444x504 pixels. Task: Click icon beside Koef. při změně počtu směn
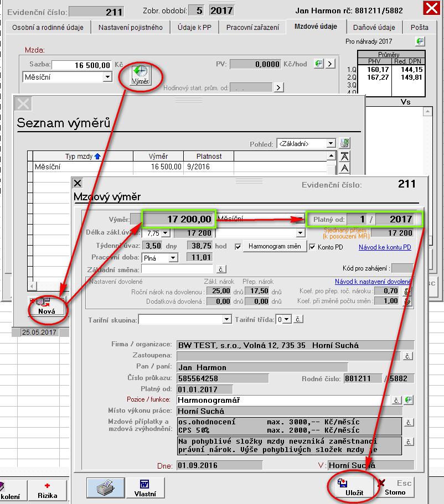click(x=407, y=302)
